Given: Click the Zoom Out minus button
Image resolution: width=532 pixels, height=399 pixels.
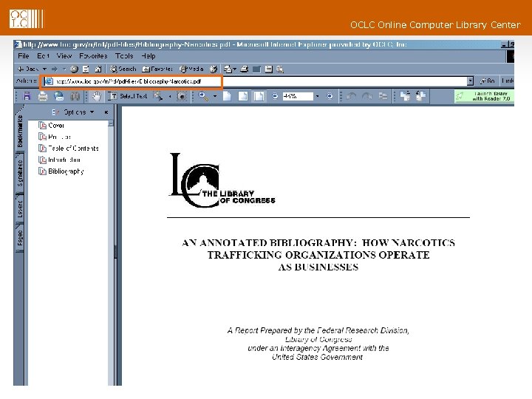Looking at the screenshot, I should coord(275,96).
